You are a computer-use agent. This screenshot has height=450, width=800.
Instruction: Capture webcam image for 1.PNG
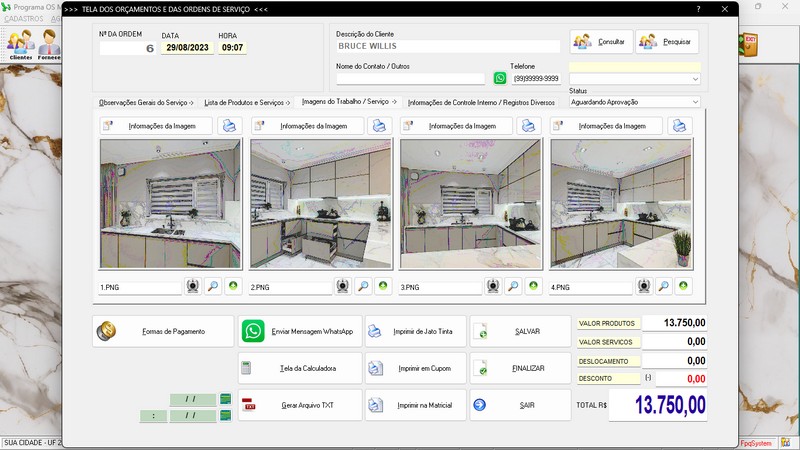click(192, 286)
